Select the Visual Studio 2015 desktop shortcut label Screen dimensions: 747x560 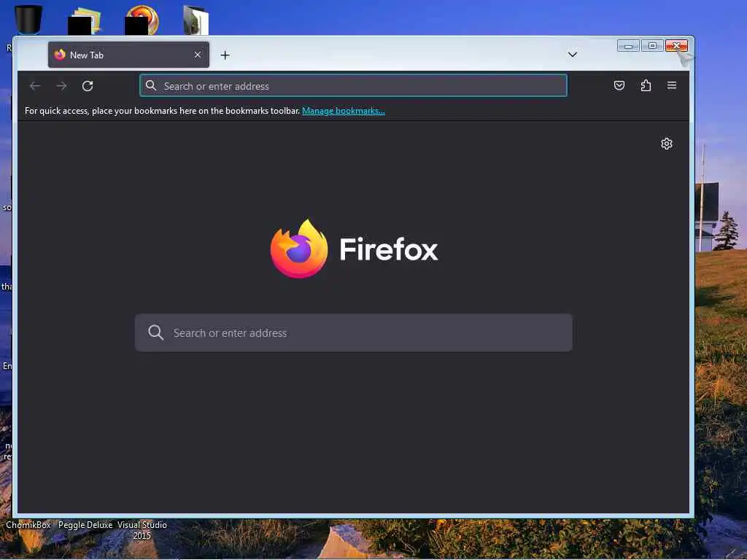click(142, 531)
